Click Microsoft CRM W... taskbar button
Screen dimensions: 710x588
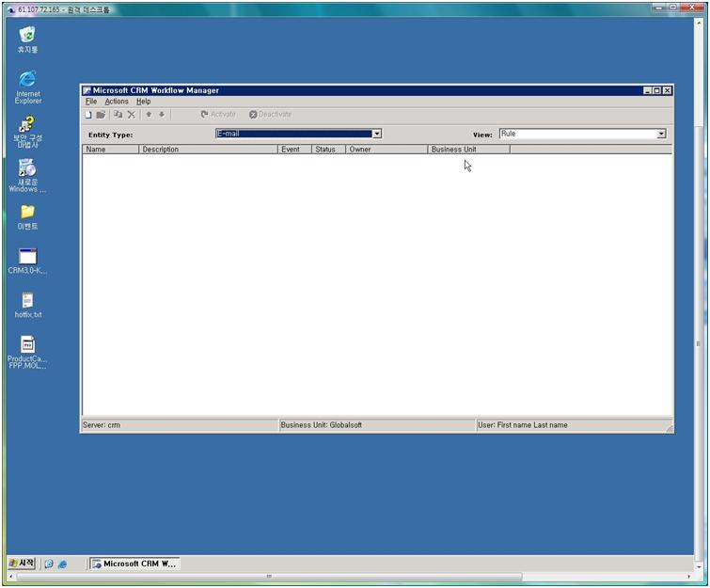[x=134, y=564]
